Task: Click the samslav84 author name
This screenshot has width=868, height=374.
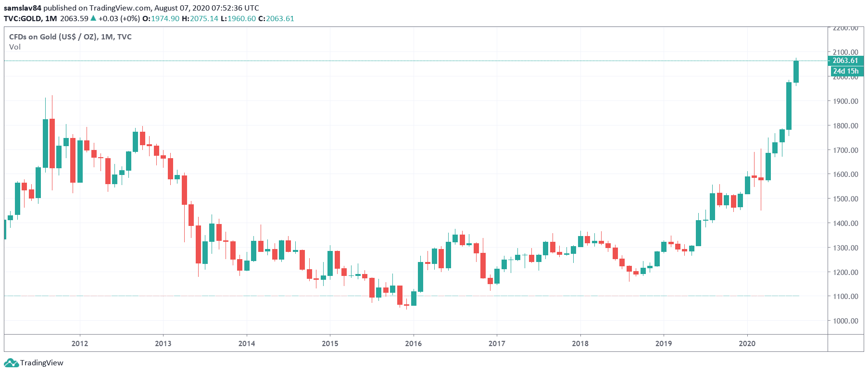Action: point(22,8)
